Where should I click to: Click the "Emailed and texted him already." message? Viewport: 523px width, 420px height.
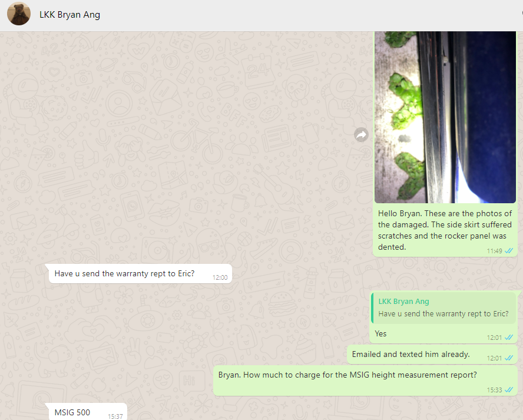(x=411, y=354)
